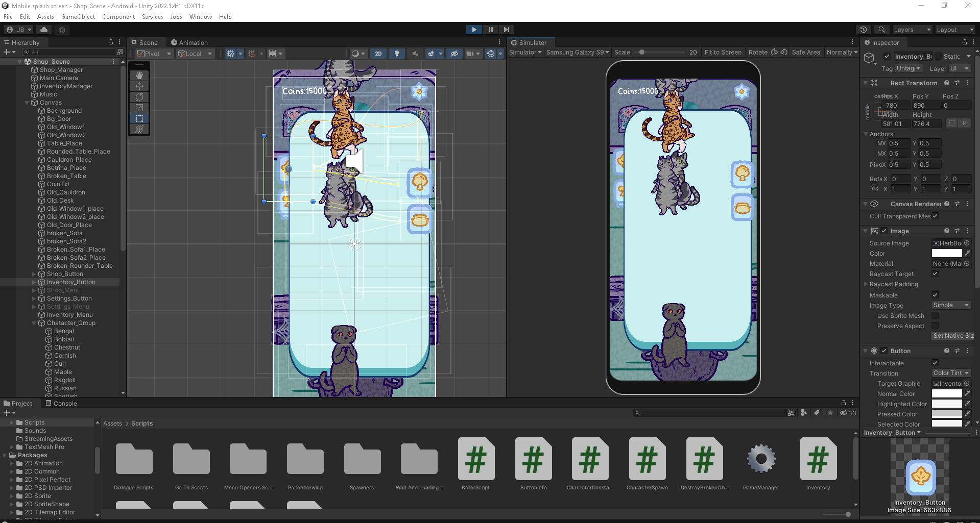Toggle Preserve Aspect checkbox

pyautogui.click(x=935, y=326)
